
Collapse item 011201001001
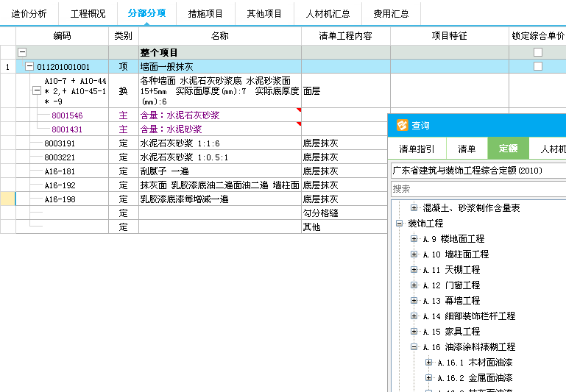point(29,66)
